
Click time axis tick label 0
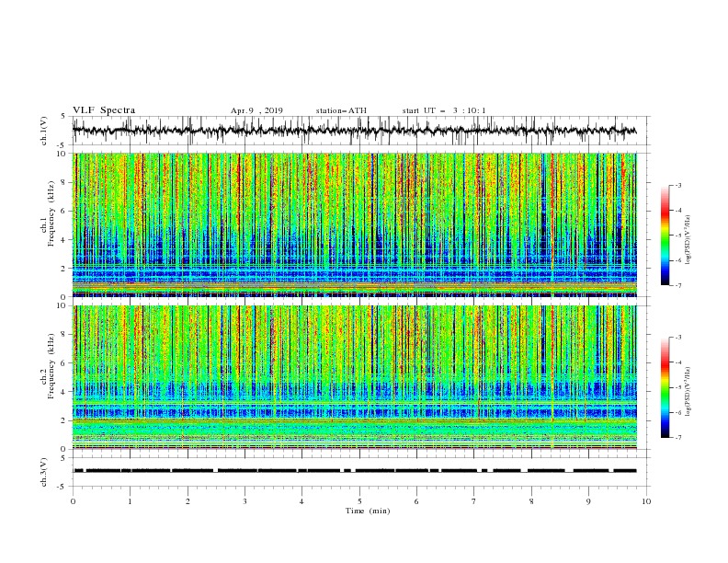(73, 501)
